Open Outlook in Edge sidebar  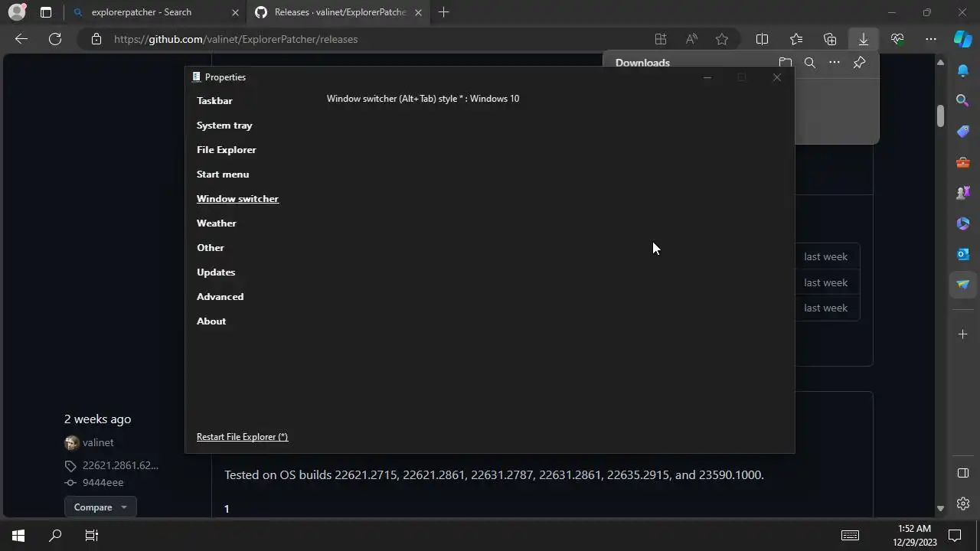(x=963, y=253)
